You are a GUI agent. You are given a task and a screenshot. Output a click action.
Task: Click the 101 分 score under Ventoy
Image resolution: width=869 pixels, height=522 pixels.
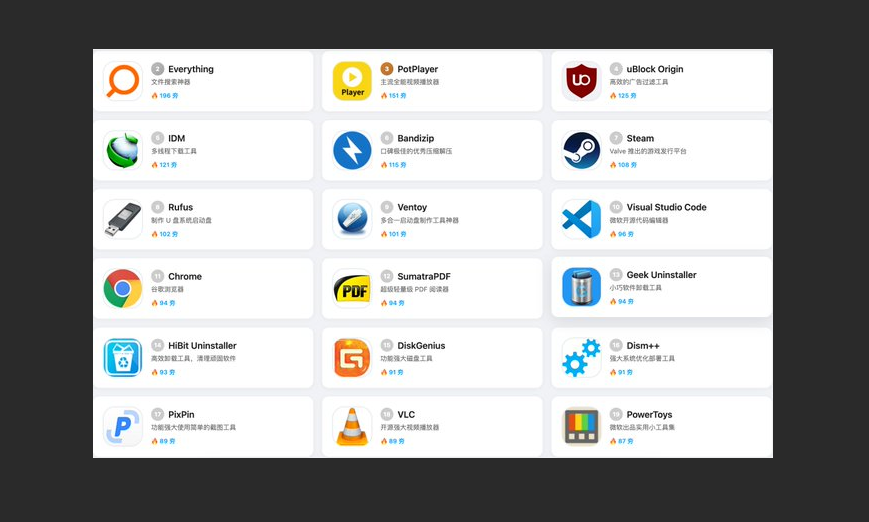[393, 234]
